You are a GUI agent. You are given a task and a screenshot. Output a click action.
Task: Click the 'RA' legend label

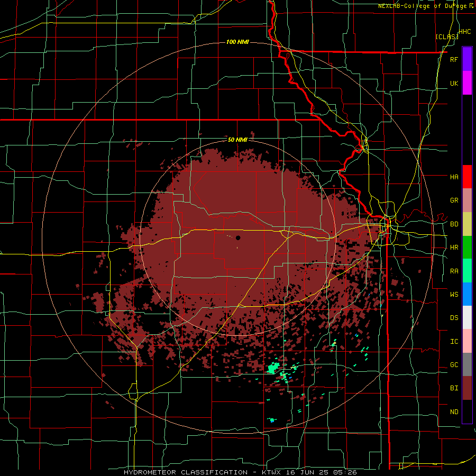pos(454,271)
